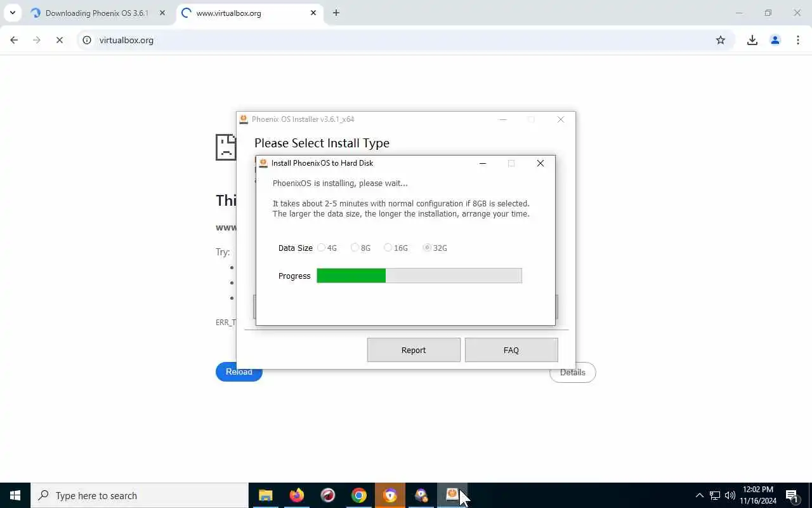Screen dimensions: 812x508
Task: Choose the 16G data size option
Action: click(396, 248)
